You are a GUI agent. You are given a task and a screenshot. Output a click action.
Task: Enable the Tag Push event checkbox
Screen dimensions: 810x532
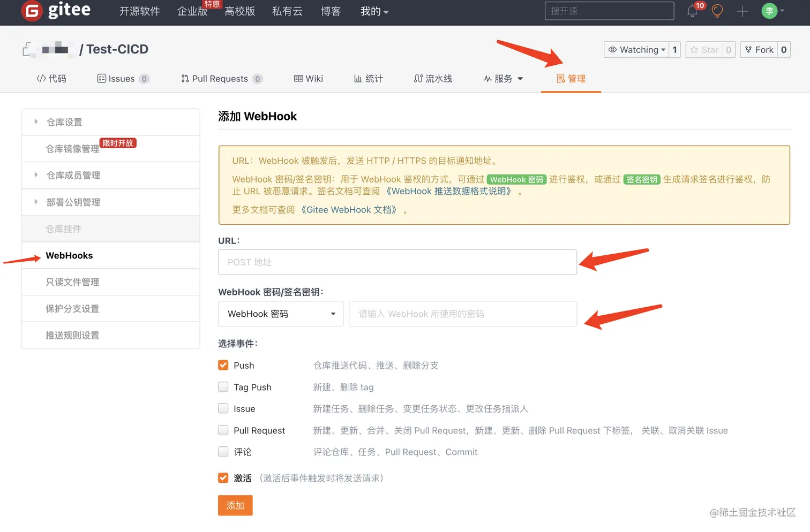pyautogui.click(x=223, y=386)
